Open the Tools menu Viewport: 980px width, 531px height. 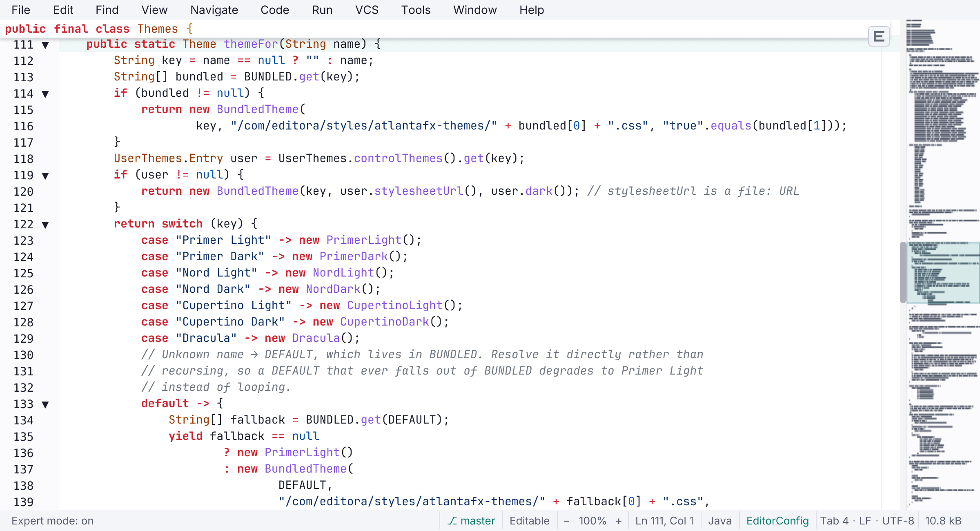click(416, 10)
